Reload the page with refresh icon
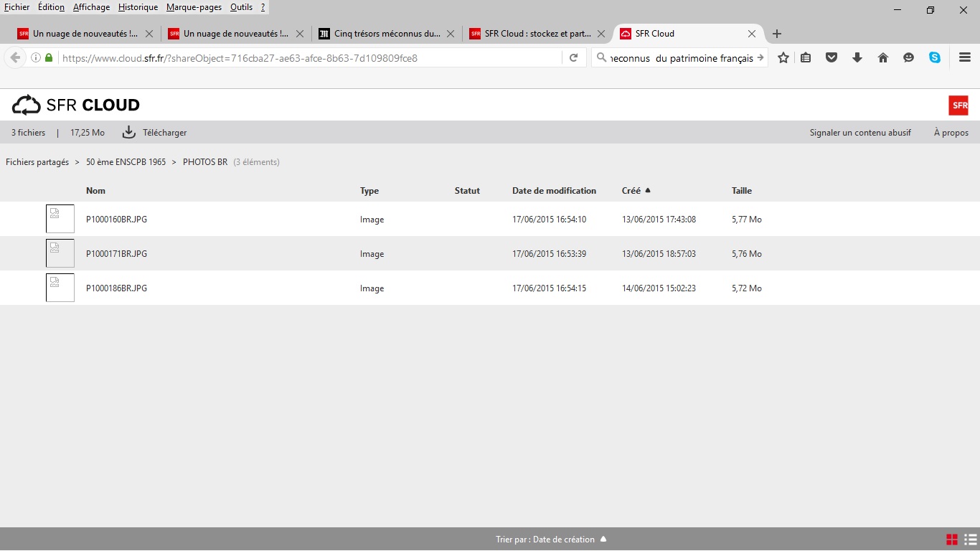Image resolution: width=980 pixels, height=551 pixels. coord(573,58)
